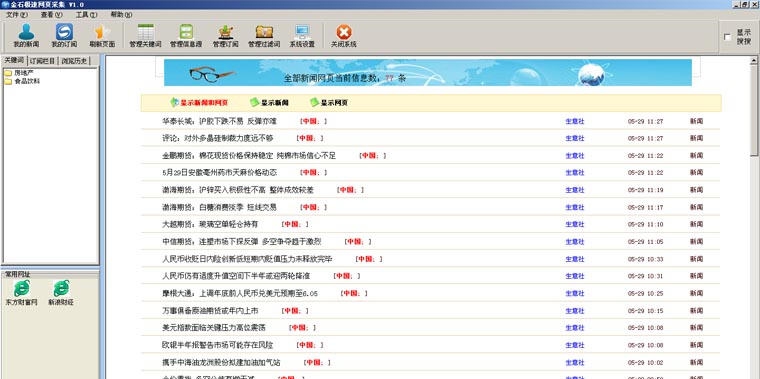Click the 05-29 11:19 timestamp
Screen dimensions: 760x379
(646, 190)
